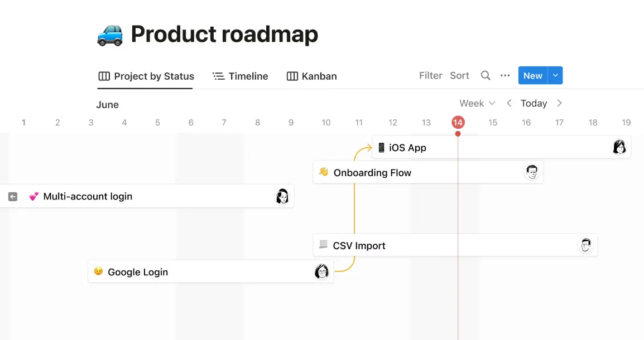Image resolution: width=644 pixels, height=340 pixels.
Task: Select the Project by Status tab
Action: click(146, 76)
